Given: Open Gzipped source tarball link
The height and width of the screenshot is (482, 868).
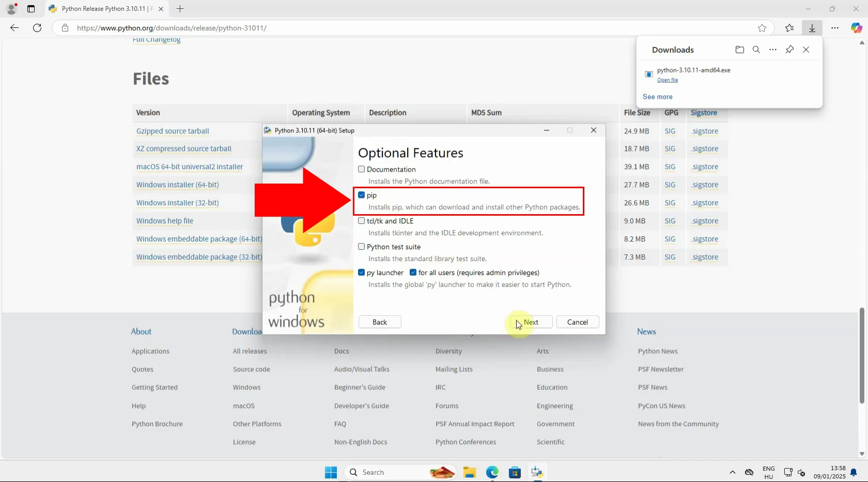Looking at the screenshot, I should point(173,131).
